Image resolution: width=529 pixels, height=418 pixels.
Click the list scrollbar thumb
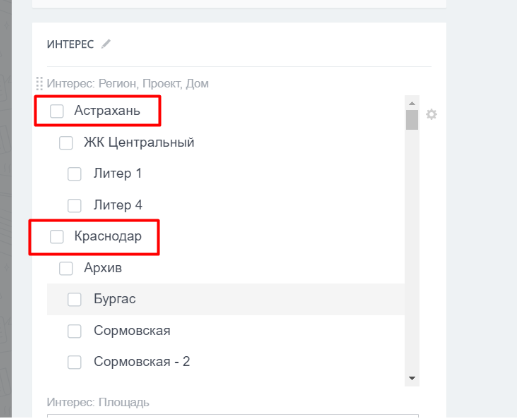412,120
